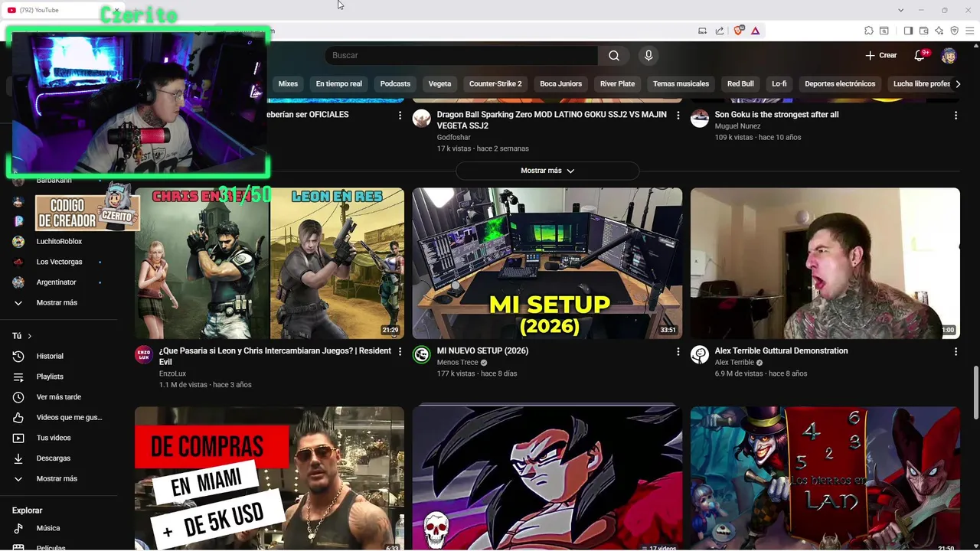980x551 pixels.
Task: Activate voice search microphone
Action: 648,55
